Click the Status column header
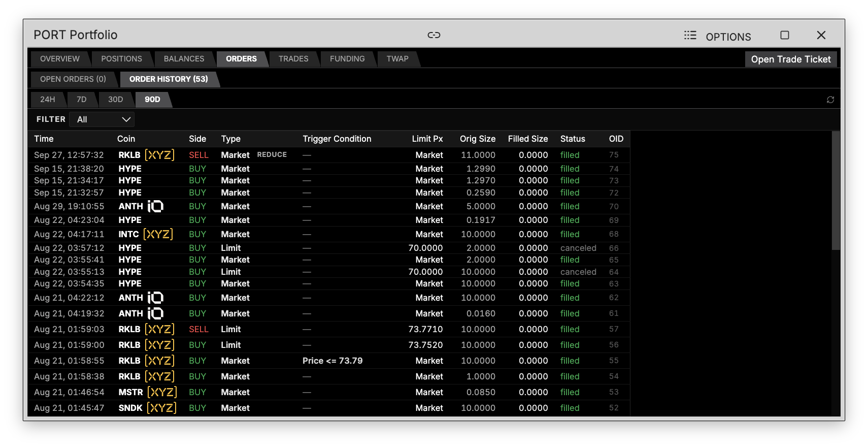Screen dimensions: 868x448 pyautogui.click(x=573, y=139)
